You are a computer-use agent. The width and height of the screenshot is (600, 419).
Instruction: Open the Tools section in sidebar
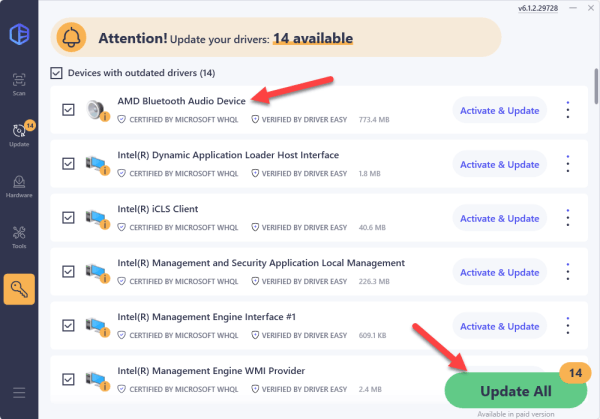19,240
